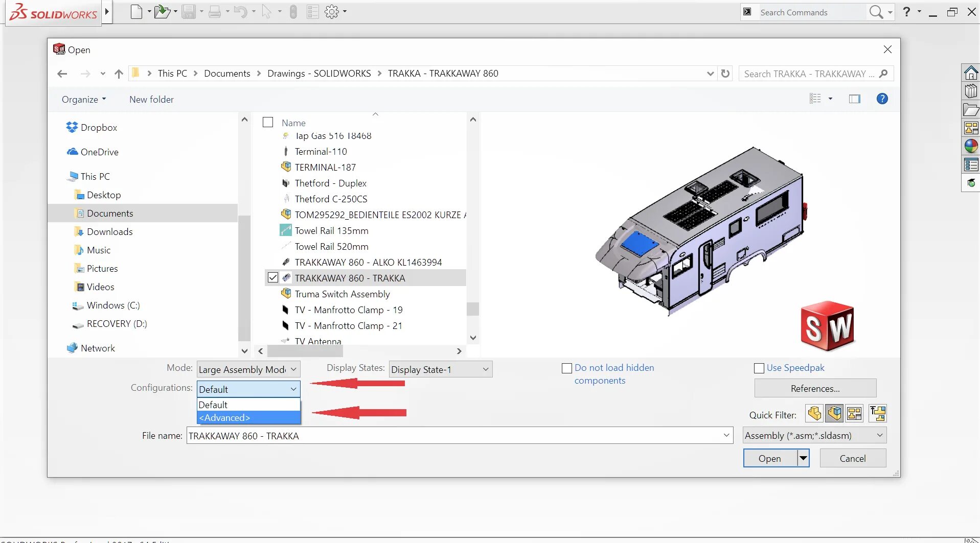The height and width of the screenshot is (543, 980).
Task: Enable Use Speedpak
Action: coord(759,368)
